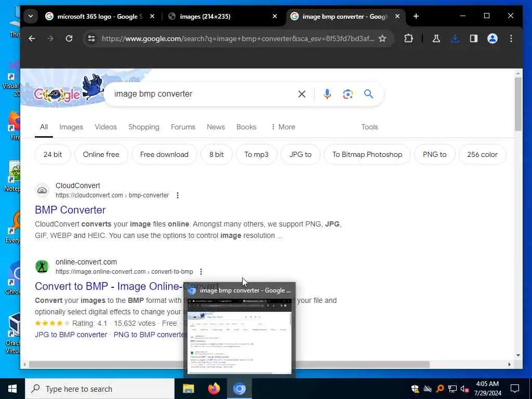Image resolution: width=532 pixels, height=399 pixels.
Task: Select the URL in the address bar
Action: tap(238, 38)
